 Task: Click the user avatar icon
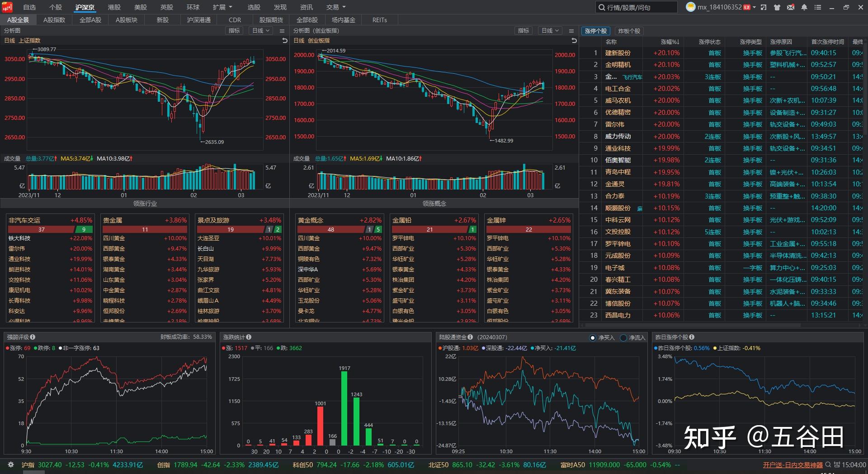tap(690, 7)
